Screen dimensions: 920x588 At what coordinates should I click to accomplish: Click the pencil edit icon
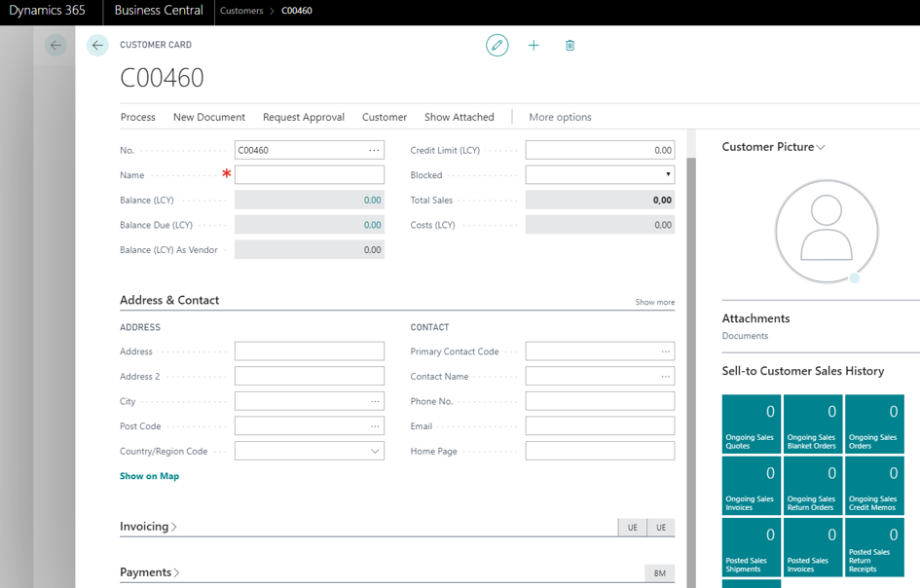497,45
